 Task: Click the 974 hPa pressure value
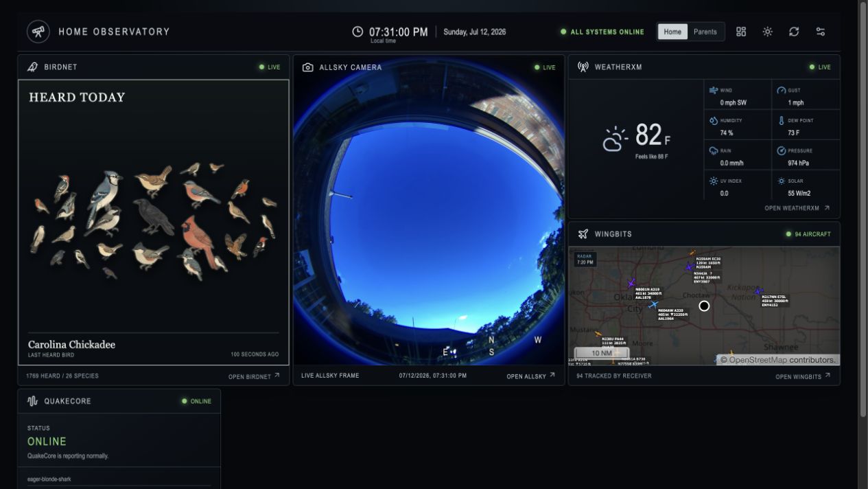pos(800,163)
